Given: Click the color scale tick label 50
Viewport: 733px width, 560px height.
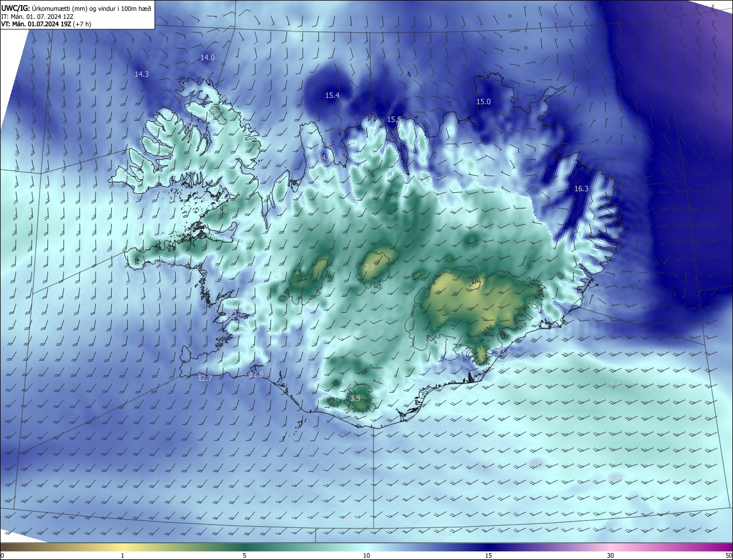Looking at the screenshot, I should pos(728,555).
